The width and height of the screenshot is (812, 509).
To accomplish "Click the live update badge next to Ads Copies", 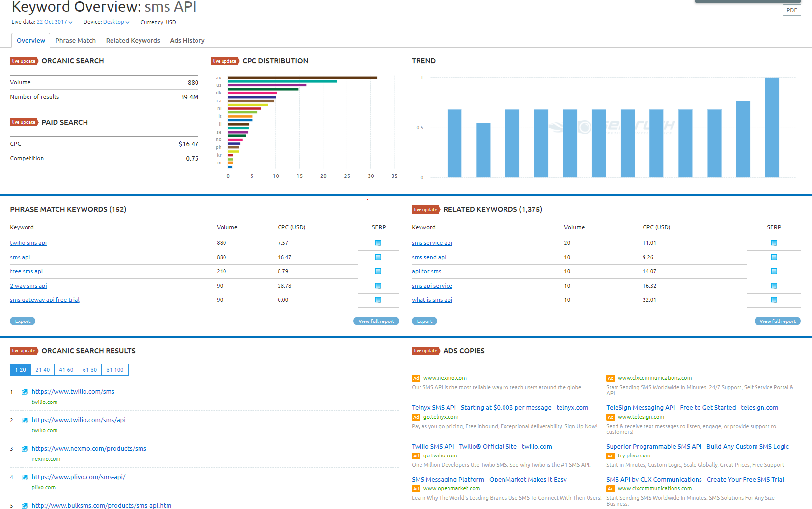I will point(425,351).
